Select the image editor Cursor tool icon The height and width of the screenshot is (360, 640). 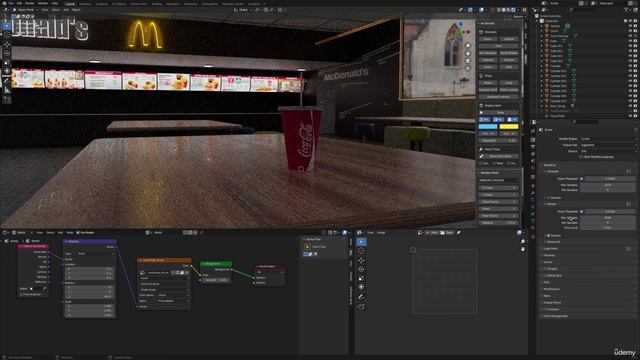(361, 251)
